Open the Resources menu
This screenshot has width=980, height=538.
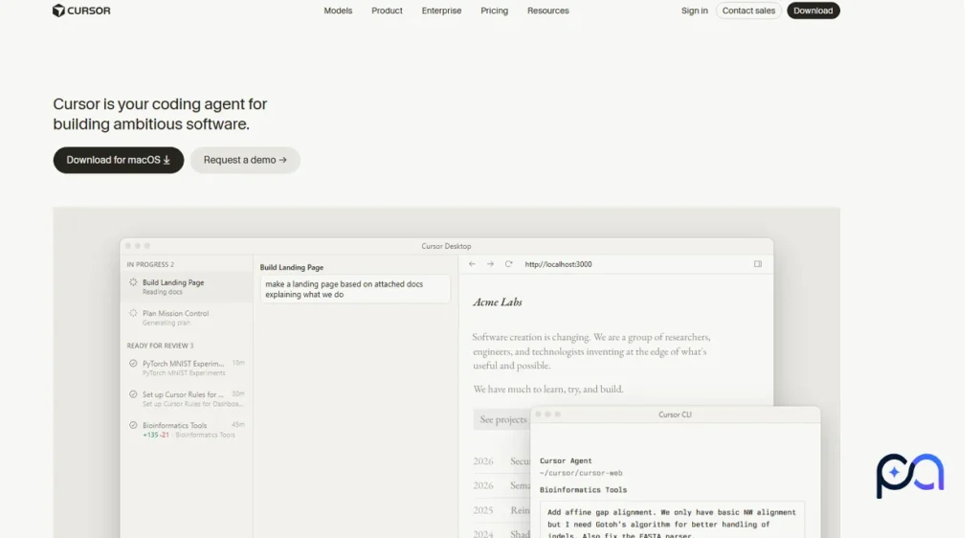tap(548, 11)
